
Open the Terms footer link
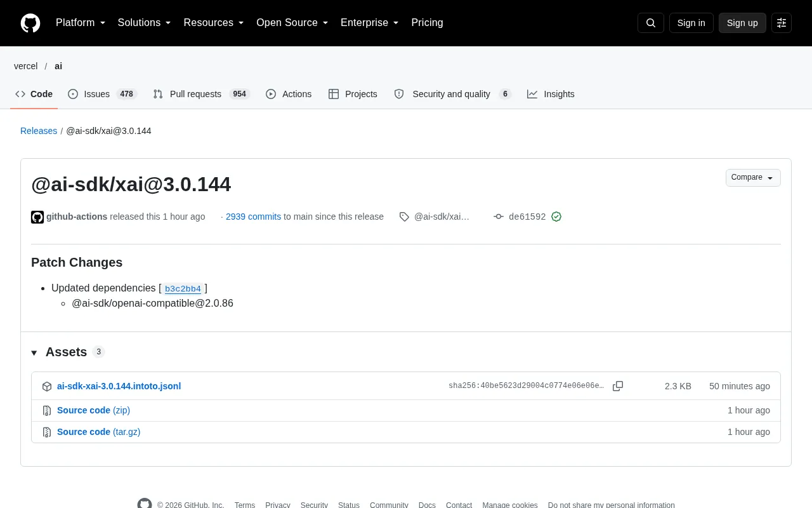pyautogui.click(x=245, y=505)
